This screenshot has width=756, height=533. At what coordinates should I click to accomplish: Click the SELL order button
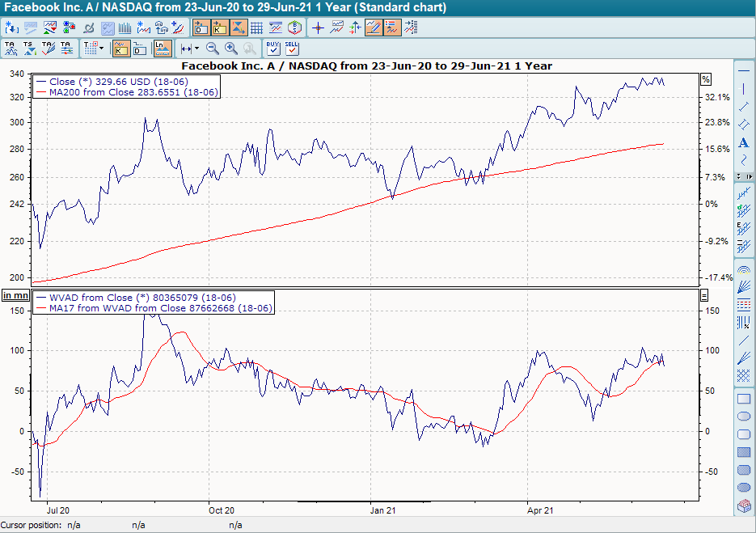[290, 47]
